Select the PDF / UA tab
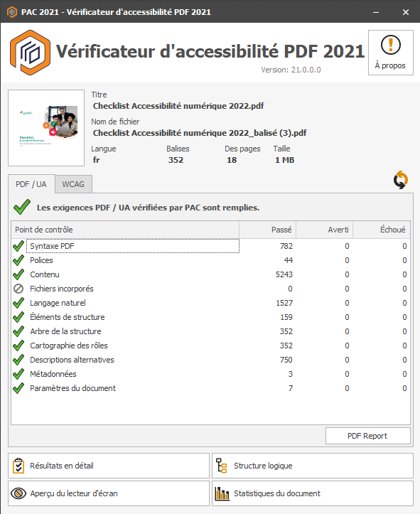The height and width of the screenshot is (514, 420). pyautogui.click(x=31, y=184)
